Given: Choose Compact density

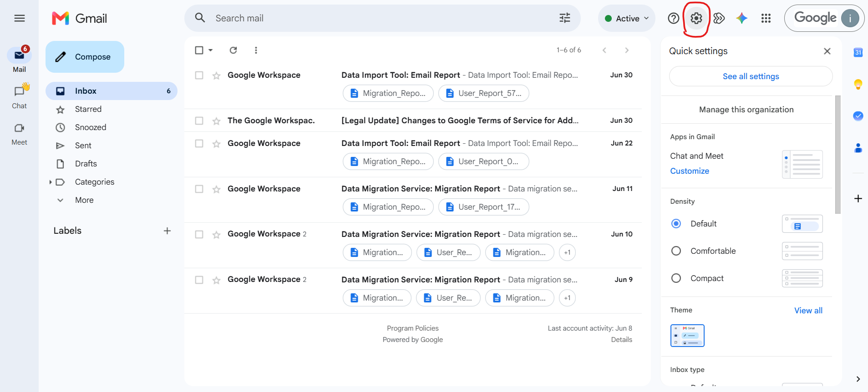Looking at the screenshot, I should (x=676, y=278).
